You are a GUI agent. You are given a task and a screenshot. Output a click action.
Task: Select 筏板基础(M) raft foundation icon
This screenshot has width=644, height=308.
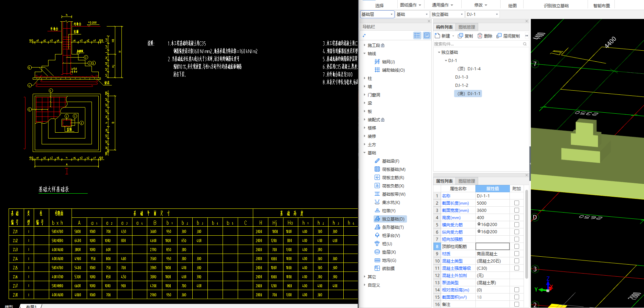coord(377,169)
